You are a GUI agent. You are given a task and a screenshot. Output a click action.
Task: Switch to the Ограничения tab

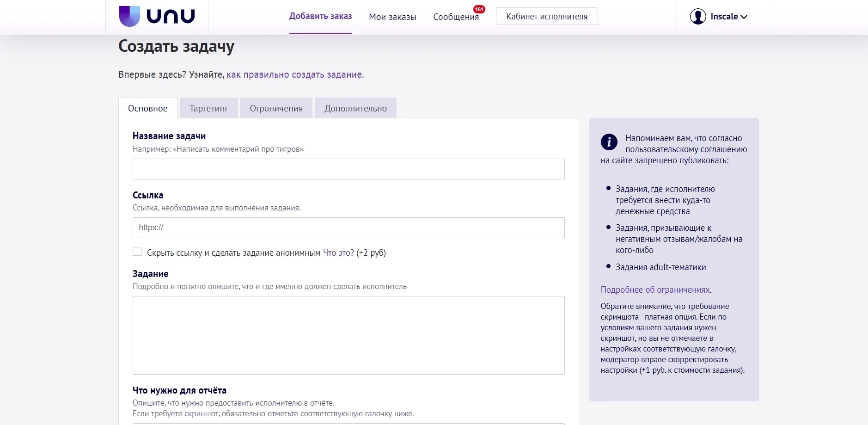[x=276, y=108]
